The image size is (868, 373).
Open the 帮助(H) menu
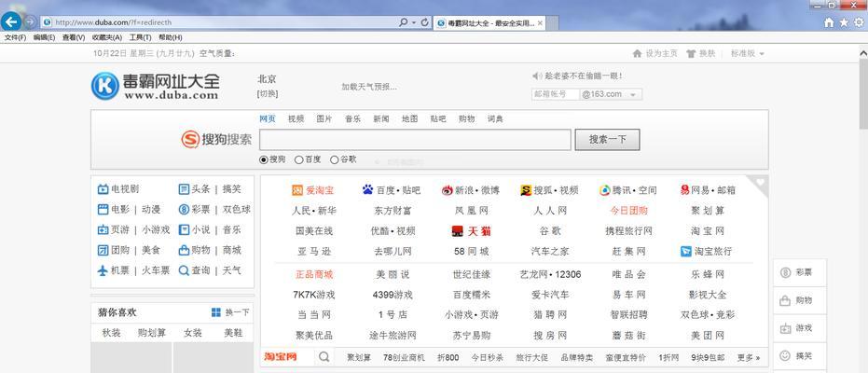coord(170,37)
